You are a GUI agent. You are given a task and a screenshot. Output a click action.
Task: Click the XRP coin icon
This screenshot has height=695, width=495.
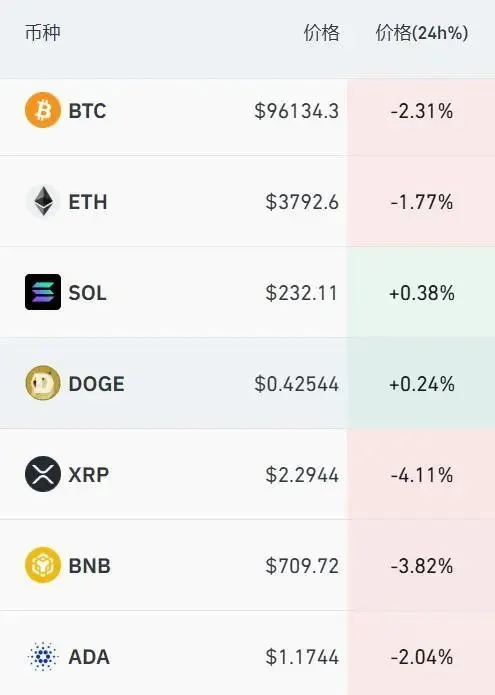(x=43, y=474)
